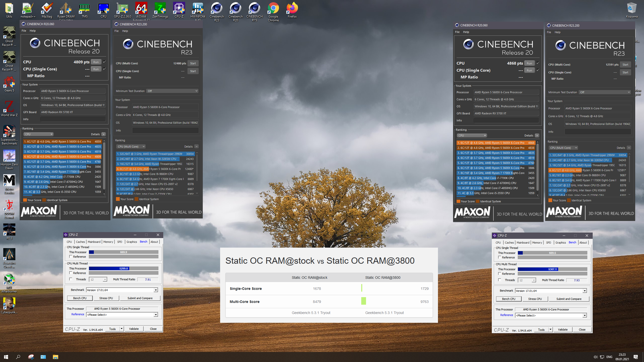Image resolution: width=644 pixels, height=362 pixels.
Task: Switch to the Memory tab in the left CPU-Z window
Action: pyautogui.click(x=108, y=242)
